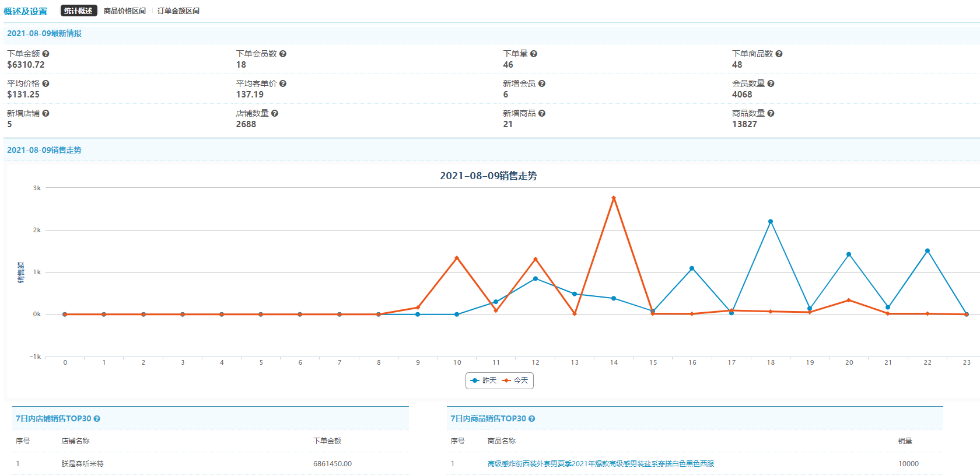
Task: Click the 平均客单价 help icon
Action: point(283,83)
